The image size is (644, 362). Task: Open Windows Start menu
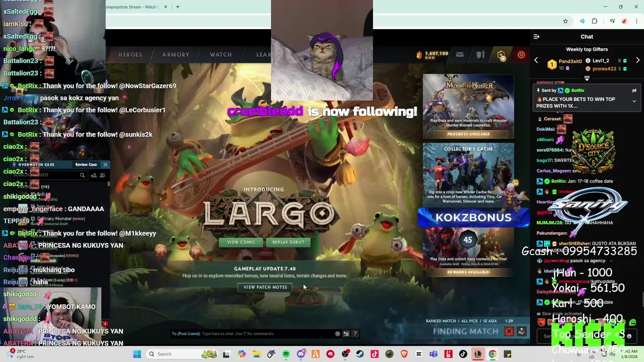coord(137,354)
